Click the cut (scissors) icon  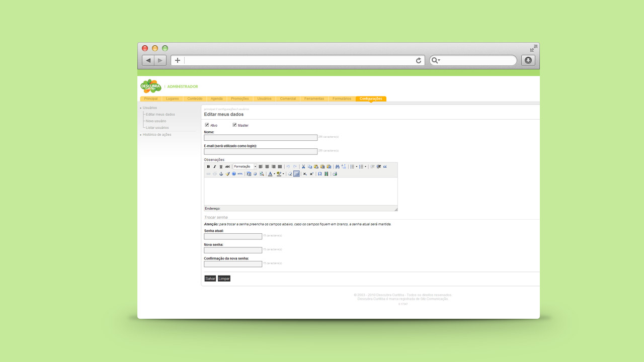303,166
